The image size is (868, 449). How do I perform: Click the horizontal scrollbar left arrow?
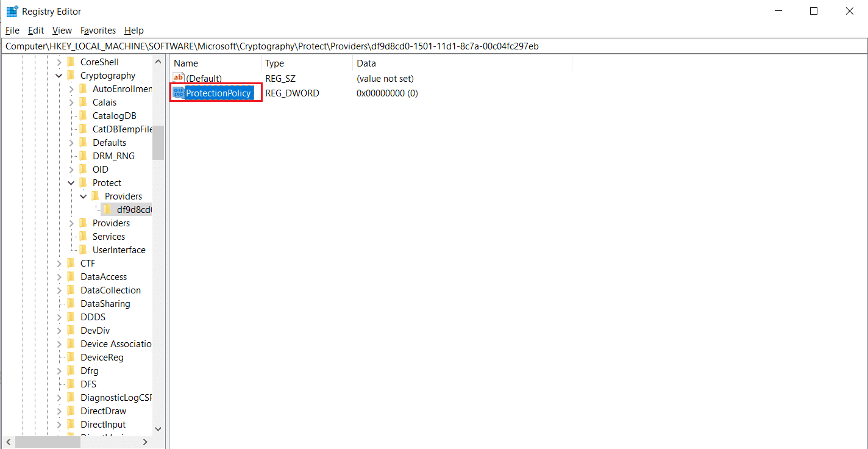(9, 442)
